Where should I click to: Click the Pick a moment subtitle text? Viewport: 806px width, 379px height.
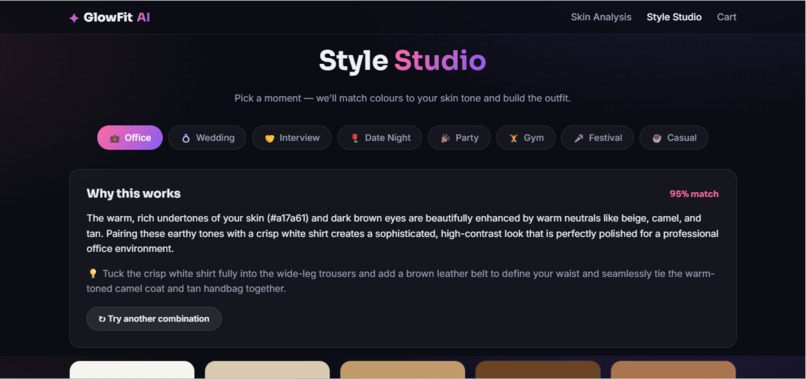[402, 98]
